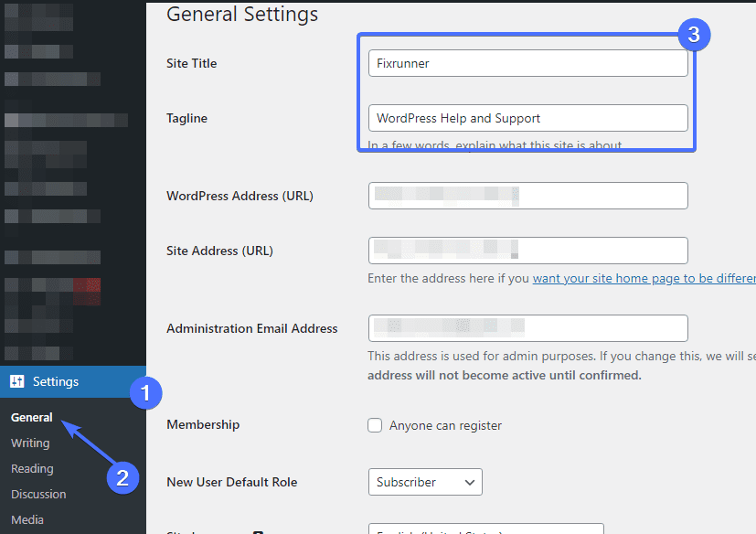Click the Site Title label

click(191, 63)
